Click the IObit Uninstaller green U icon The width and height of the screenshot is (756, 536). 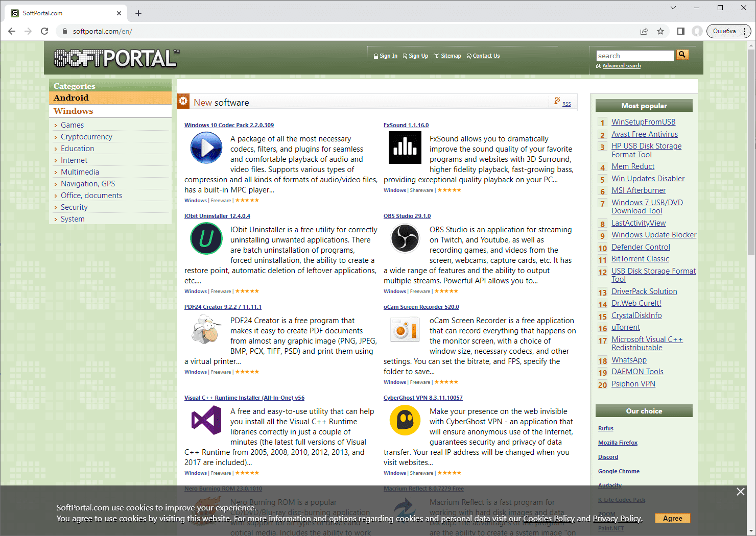[206, 239]
